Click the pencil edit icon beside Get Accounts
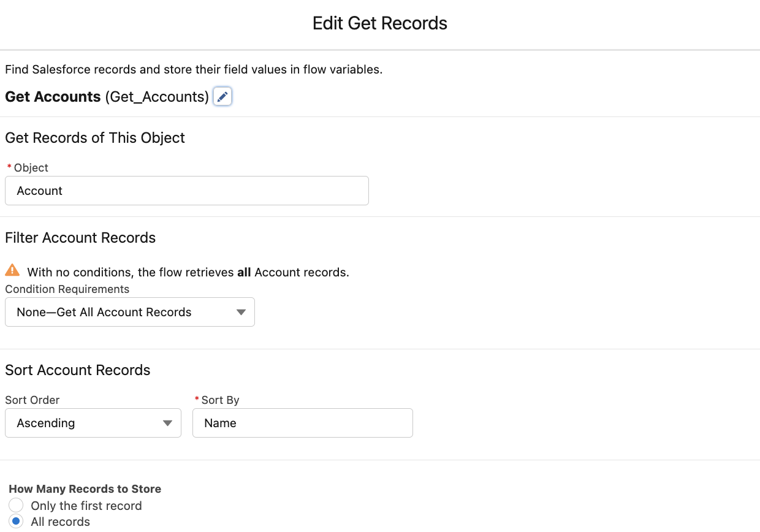Viewport: 760px width, 532px height. [222, 97]
